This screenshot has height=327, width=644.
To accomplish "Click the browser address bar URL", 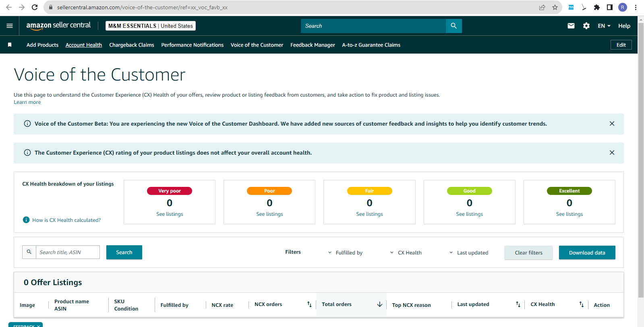I will (x=142, y=7).
